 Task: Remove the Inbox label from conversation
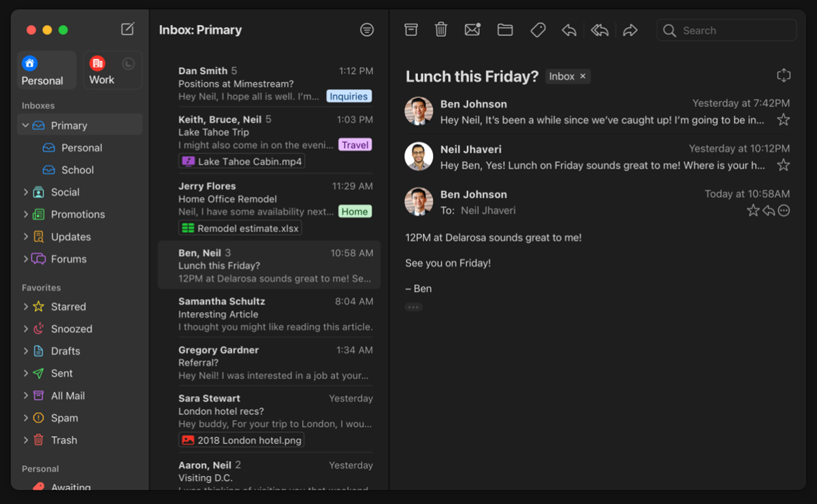(583, 76)
